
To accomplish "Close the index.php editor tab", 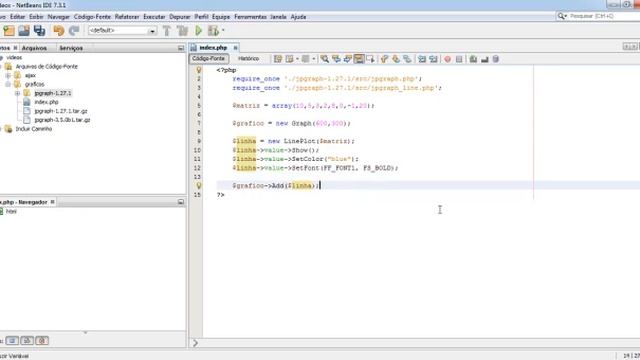I will pyautogui.click(x=235, y=48).
